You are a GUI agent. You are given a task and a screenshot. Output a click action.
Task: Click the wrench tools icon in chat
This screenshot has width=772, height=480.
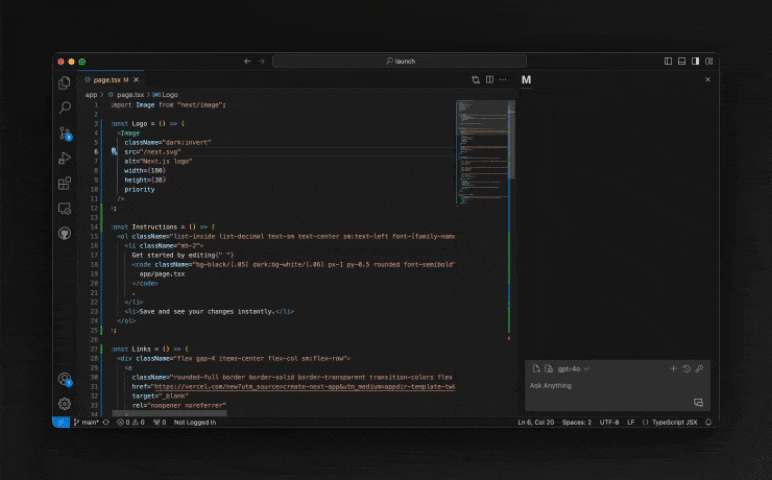(699, 368)
